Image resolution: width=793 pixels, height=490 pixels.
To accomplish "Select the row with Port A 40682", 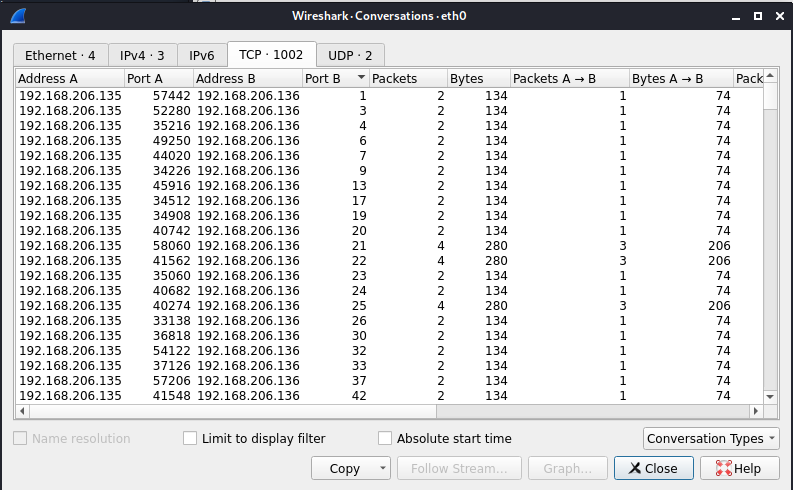I will pyautogui.click(x=388, y=291).
